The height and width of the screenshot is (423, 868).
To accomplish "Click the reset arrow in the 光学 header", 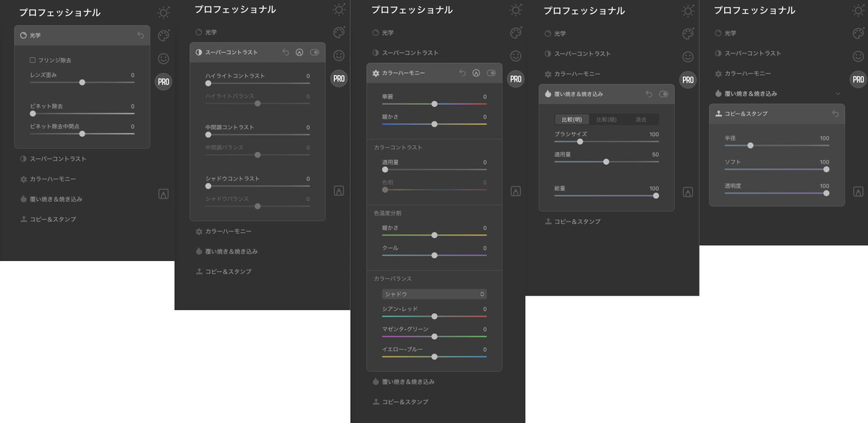I will point(140,35).
